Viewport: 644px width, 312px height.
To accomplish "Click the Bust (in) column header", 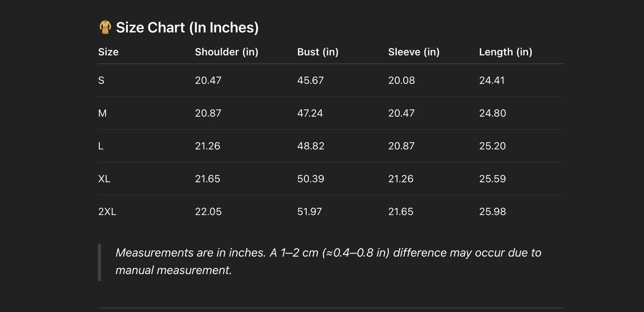I will (318, 52).
